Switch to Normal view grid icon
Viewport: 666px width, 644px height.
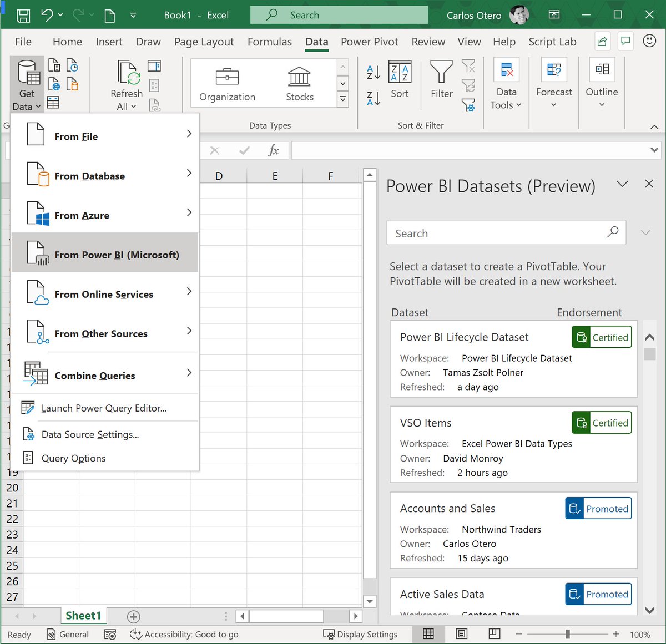point(428,633)
